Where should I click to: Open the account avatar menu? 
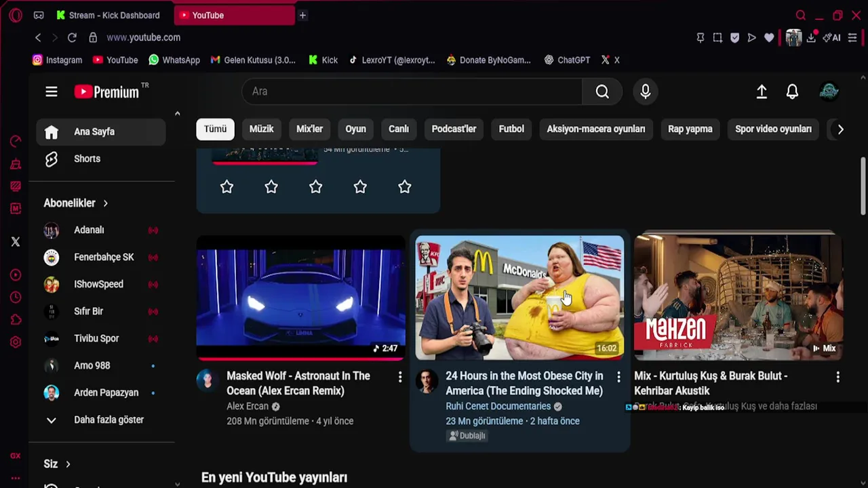(x=829, y=91)
